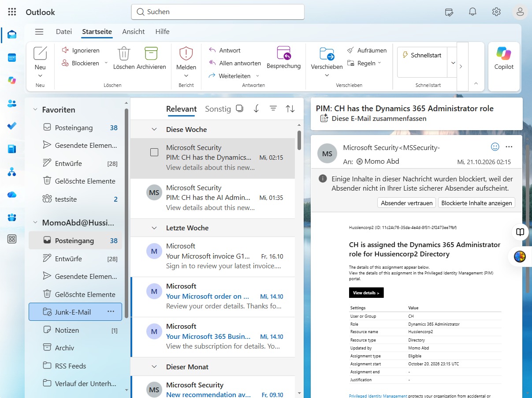Click the Melden shield icon
Image resolution: width=532 pixels, height=398 pixels.
point(186,53)
